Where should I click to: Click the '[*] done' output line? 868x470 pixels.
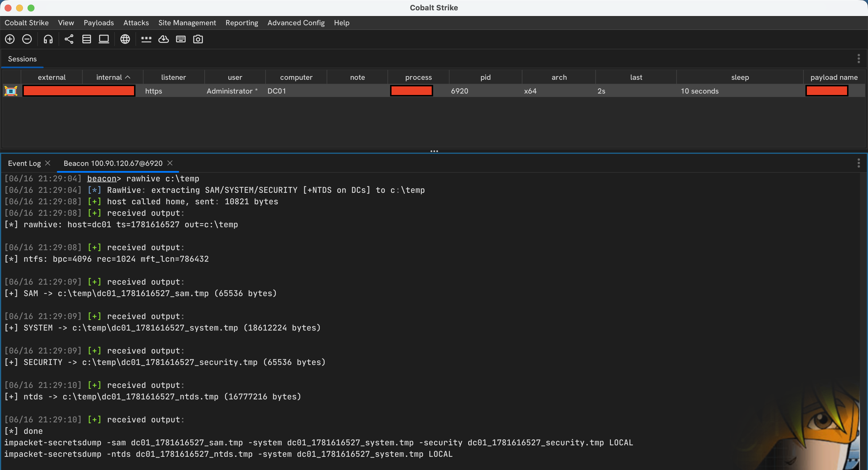(24, 431)
